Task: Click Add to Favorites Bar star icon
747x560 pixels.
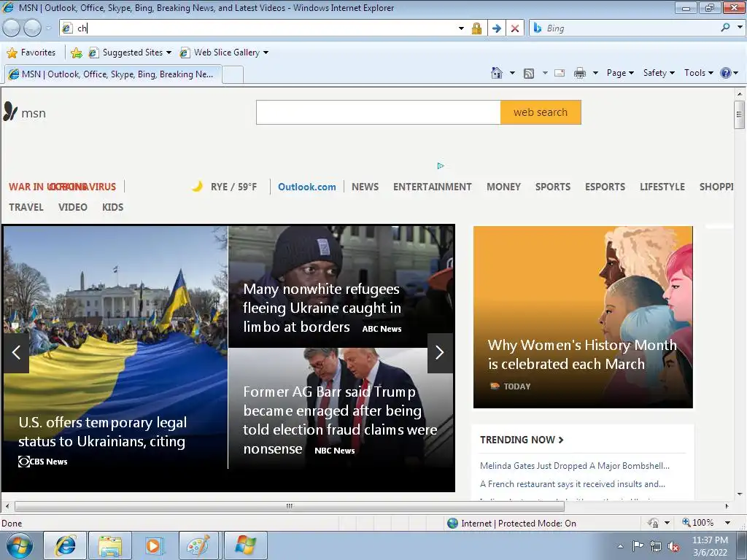Action: [76, 52]
